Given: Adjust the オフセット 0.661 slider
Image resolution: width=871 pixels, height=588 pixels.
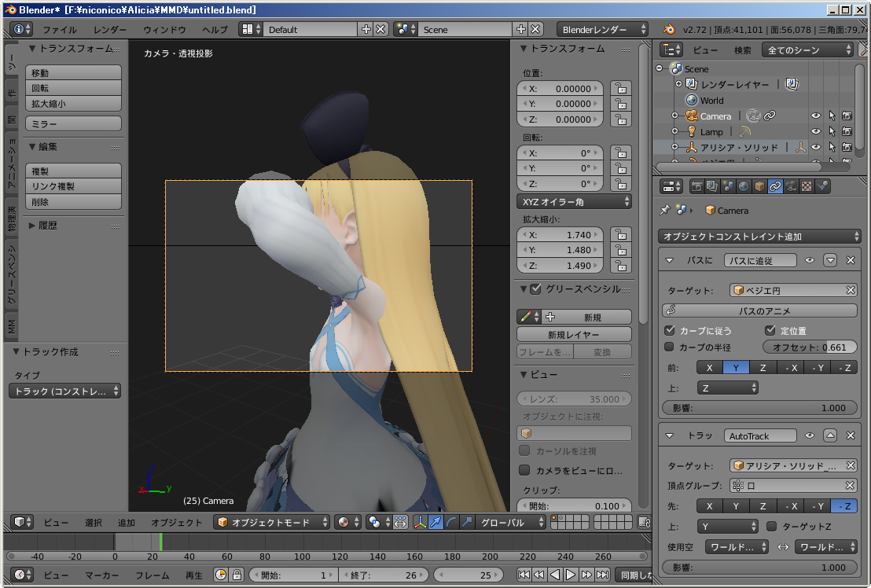Looking at the screenshot, I should pyautogui.click(x=810, y=347).
